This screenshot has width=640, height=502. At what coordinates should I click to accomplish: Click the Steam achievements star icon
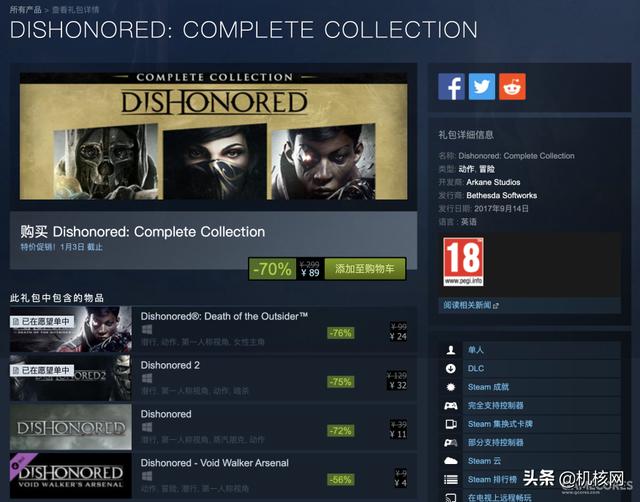[451, 387]
